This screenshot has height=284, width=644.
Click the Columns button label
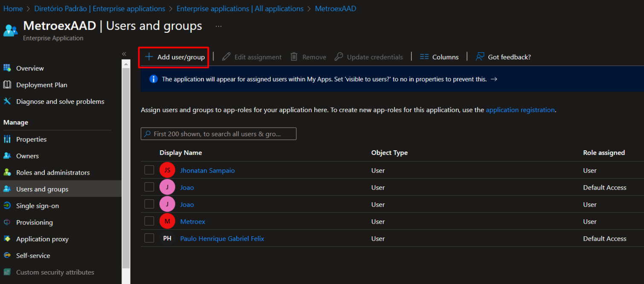click(x=445, y=57)
